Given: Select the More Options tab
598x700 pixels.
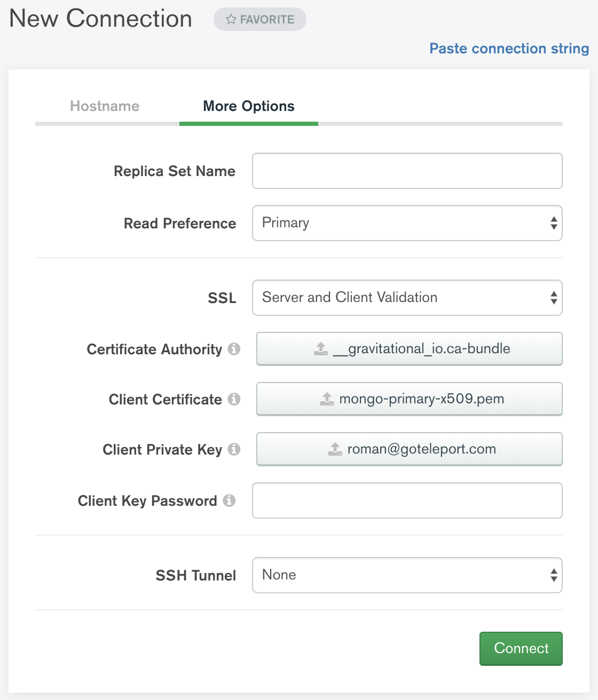Looking at the screenshot, I should 248,106.
